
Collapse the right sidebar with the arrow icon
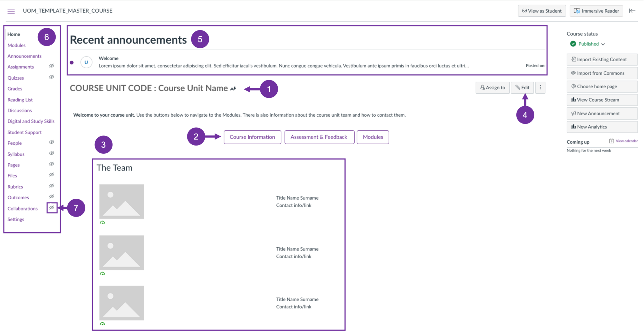point(632,11)
